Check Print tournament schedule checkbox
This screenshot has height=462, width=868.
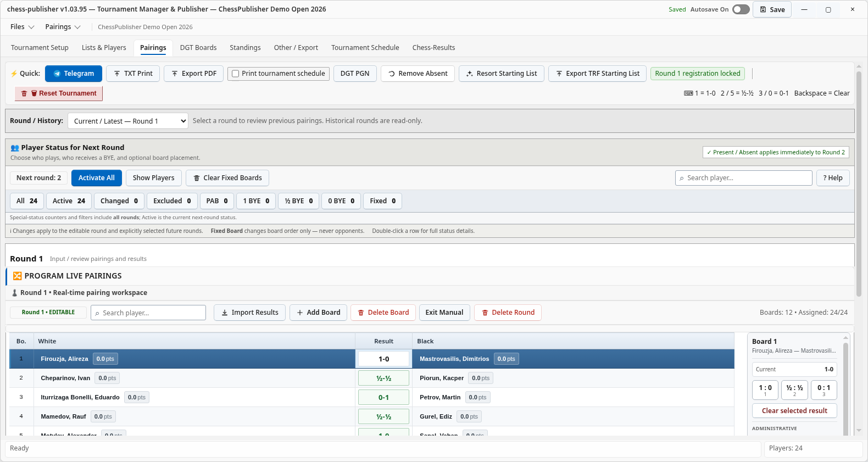pos(236,74)
